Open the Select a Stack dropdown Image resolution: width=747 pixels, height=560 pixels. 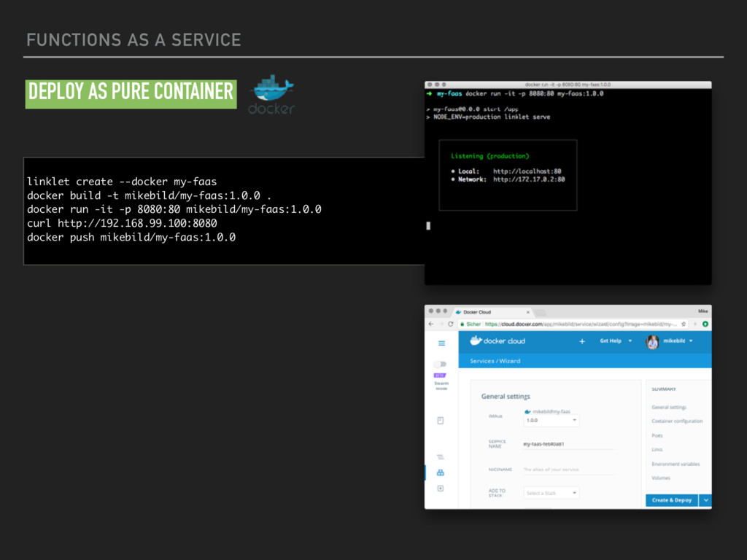coord(551,494)
